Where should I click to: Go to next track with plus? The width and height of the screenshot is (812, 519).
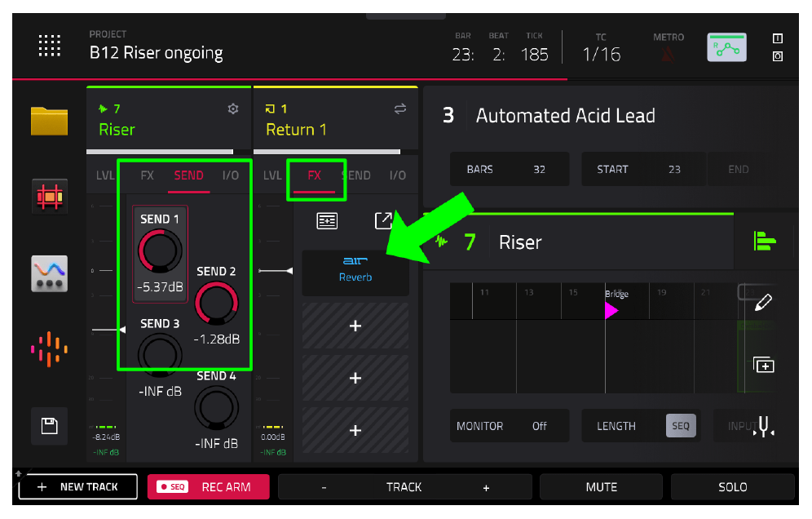tap(486, 487)
